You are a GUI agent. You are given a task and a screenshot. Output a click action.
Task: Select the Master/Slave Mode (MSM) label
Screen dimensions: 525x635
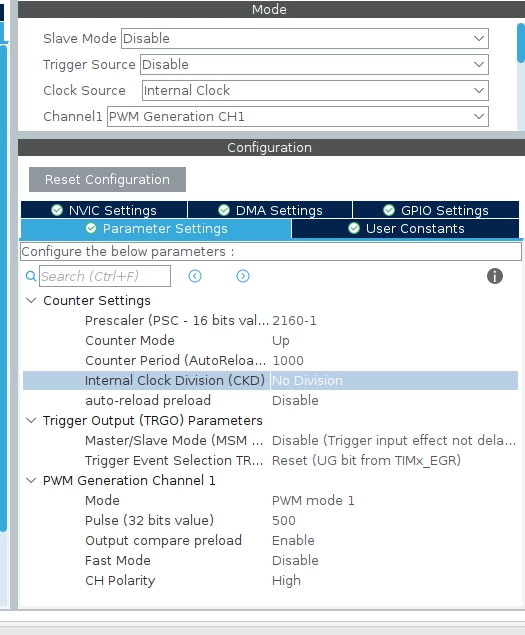point(174,441)
